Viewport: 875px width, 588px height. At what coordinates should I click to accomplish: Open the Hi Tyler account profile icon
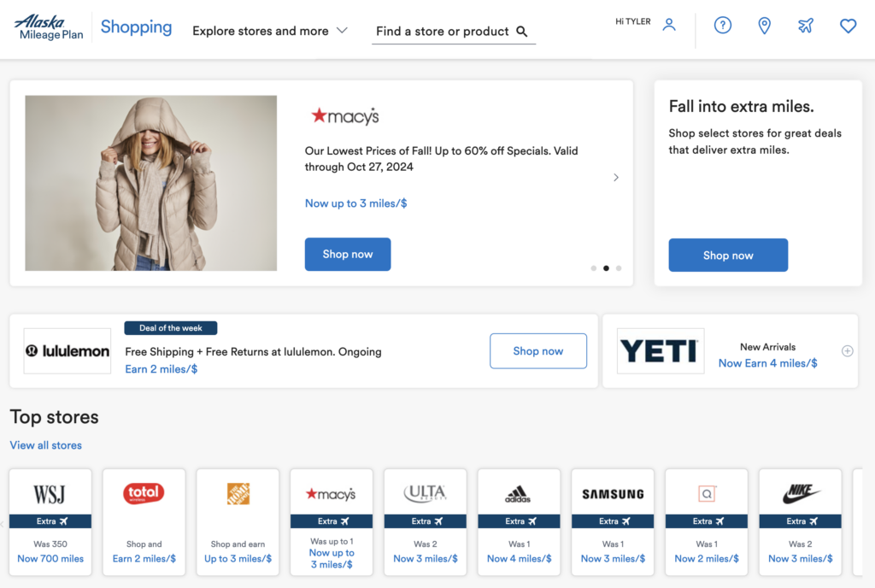coord(669,25)
